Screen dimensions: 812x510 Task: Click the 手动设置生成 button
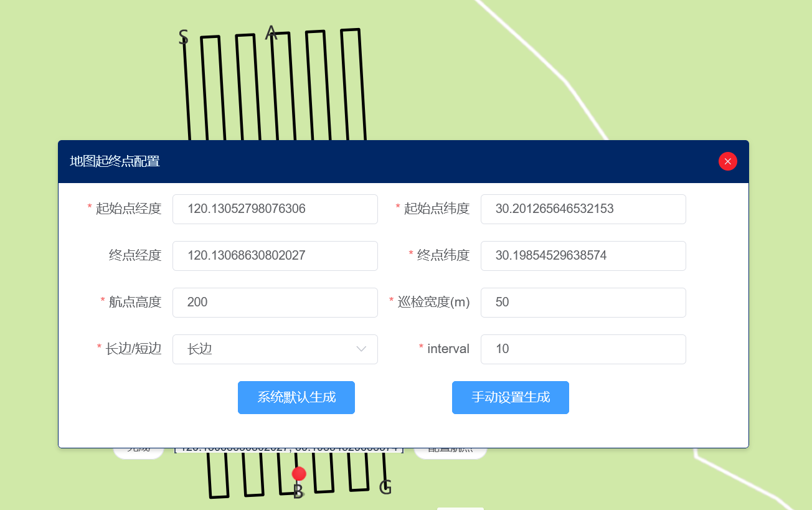(x=510, y=397)
